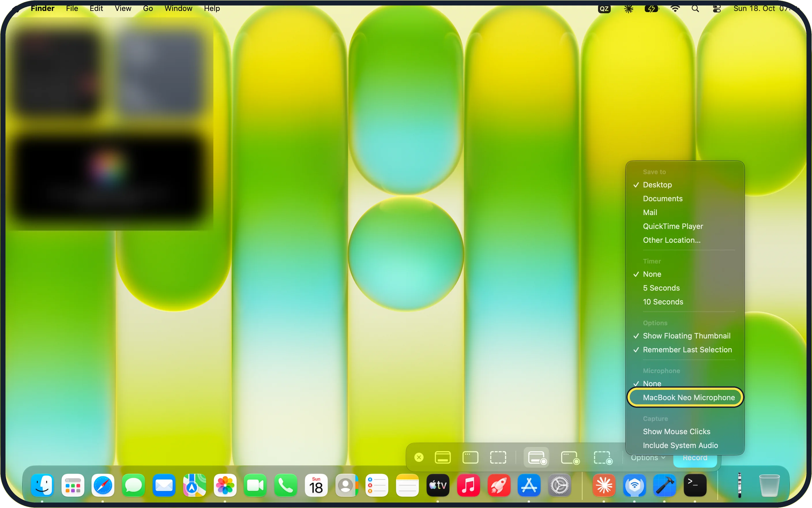Pick Other Location… for saving

685,240
